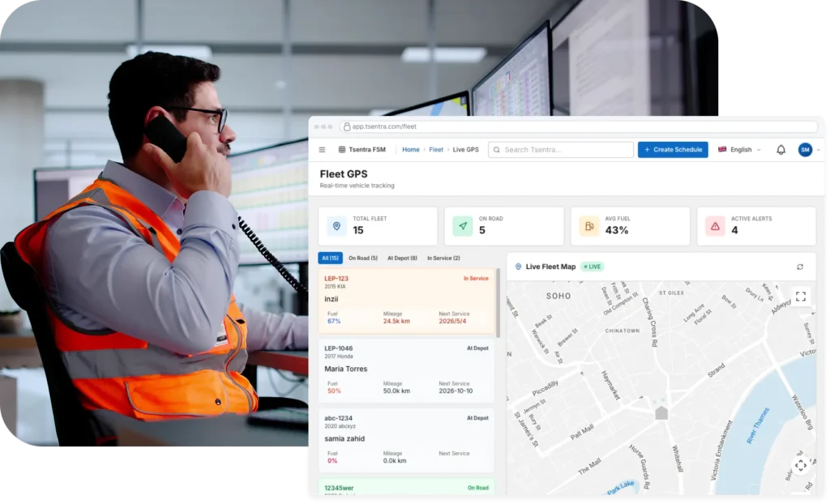The height and width of the screenshot is (504, 830).
Task: Click the On Road navigation arrow icon
Action: click(463, 226)
